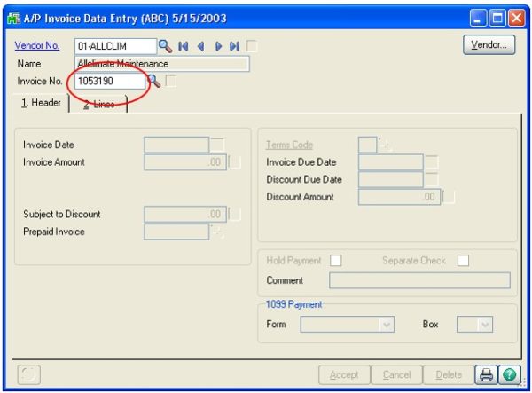
Task: Click the Discount Amount field
Action: click(399, 197)
